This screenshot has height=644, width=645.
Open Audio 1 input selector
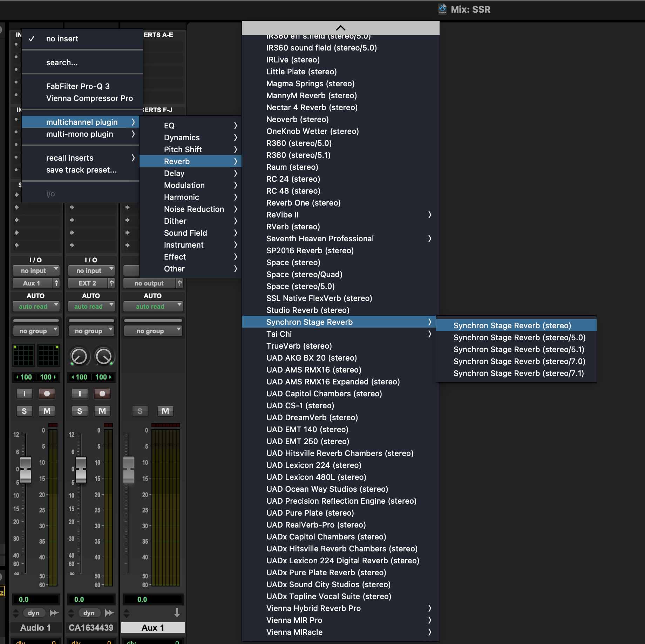coord(36,270)
